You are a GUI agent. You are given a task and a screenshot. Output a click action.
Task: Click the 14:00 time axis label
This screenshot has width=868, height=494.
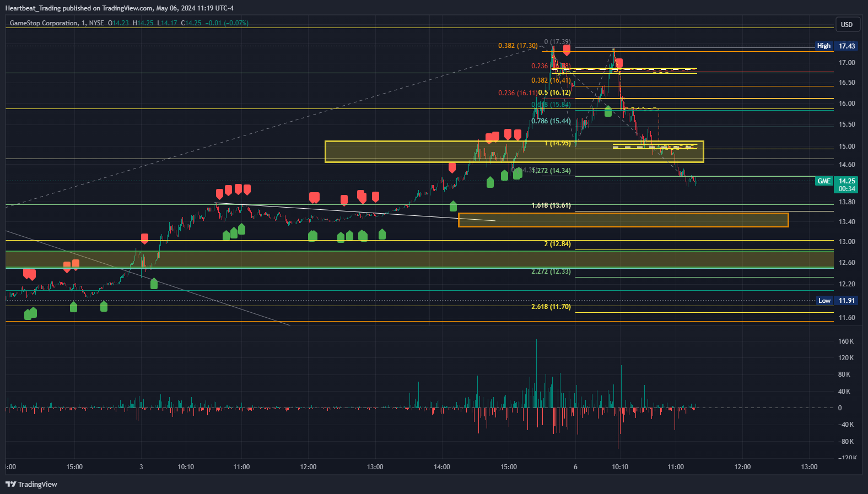(x=441, y=467)
